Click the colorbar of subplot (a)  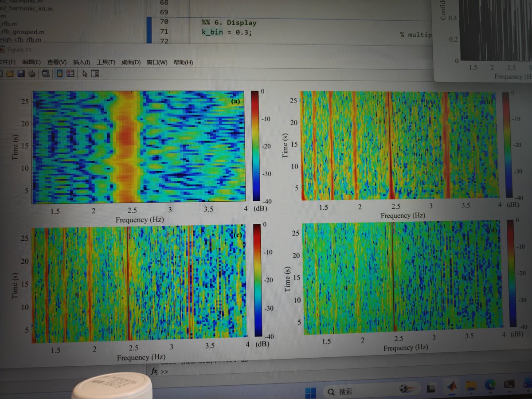tap(255, 146)
